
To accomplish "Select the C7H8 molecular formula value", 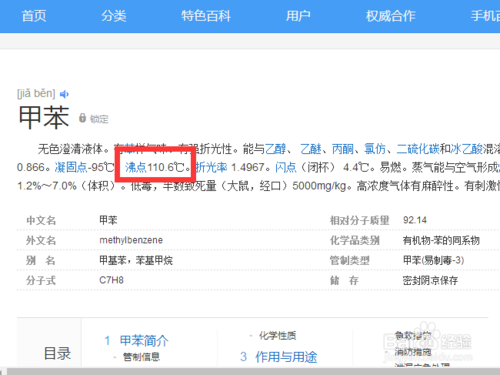I will [x=111, y=280].
